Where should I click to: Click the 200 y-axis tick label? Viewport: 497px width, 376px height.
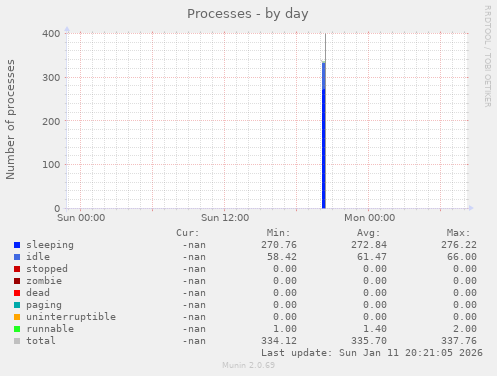click(x=51, y=121)
